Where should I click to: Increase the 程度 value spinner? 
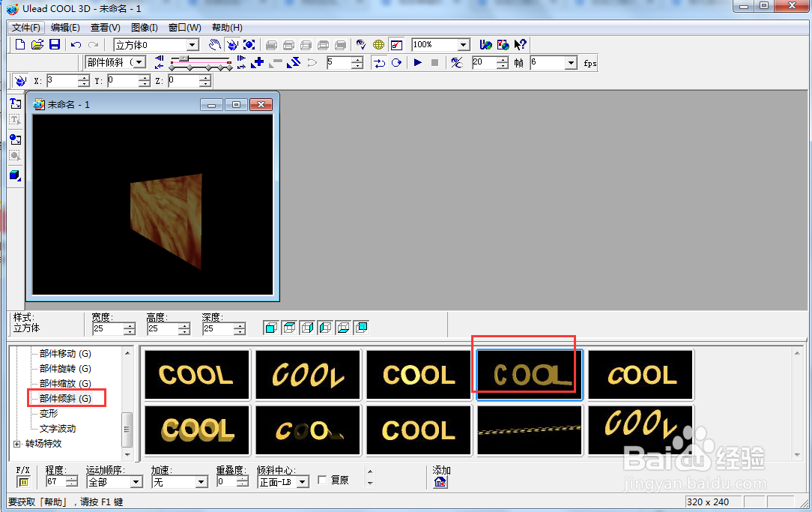[x=72, y=479]
